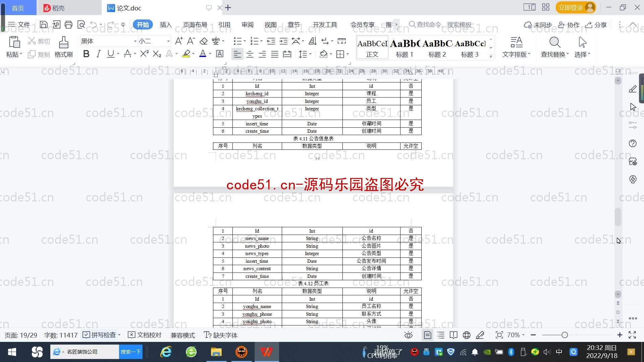Click the Print icon
The width and height of the screenshot is (644, 362).
click(68, 24)
